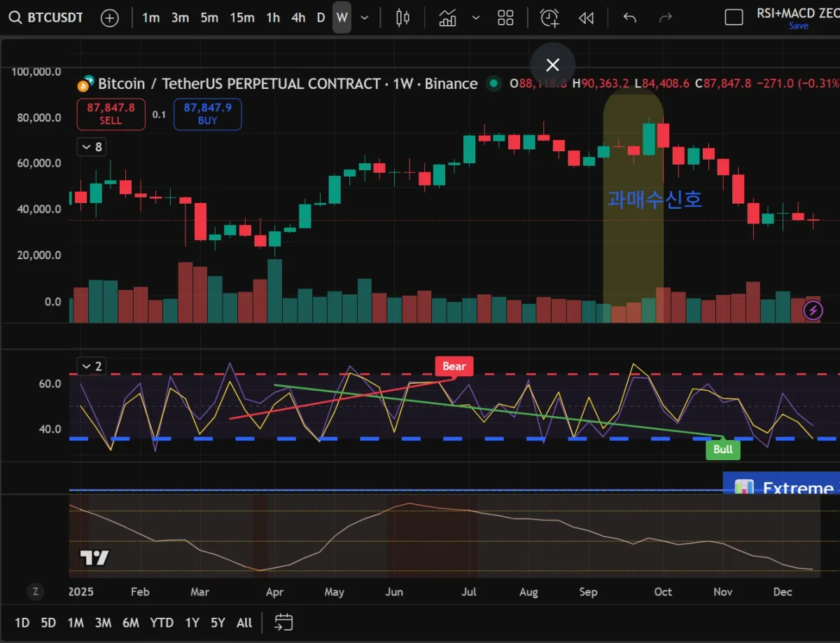This screenshot has width=840, height=643.
Task: Switch range to YTD
Action: [162, 622]
